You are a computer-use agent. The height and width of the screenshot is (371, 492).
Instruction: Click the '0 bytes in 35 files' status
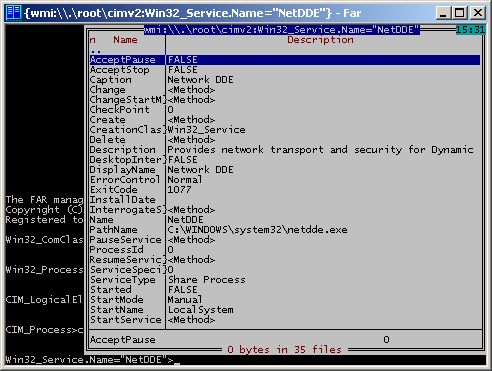coord(284,349)
